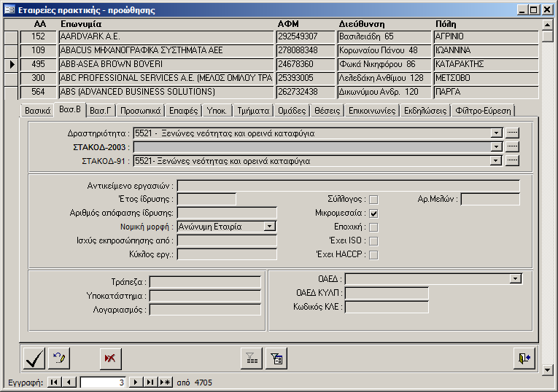Click the exit door icon

point(524,358)
